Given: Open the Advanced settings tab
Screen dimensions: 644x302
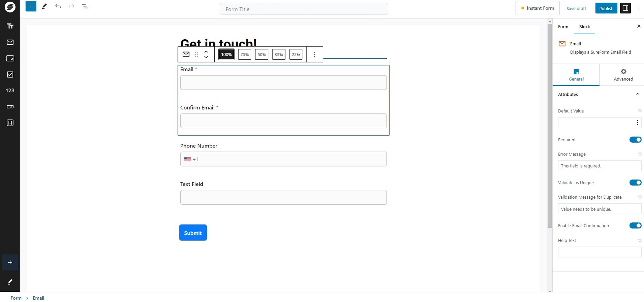Looking at the screenshot, I should click(623, 75).
